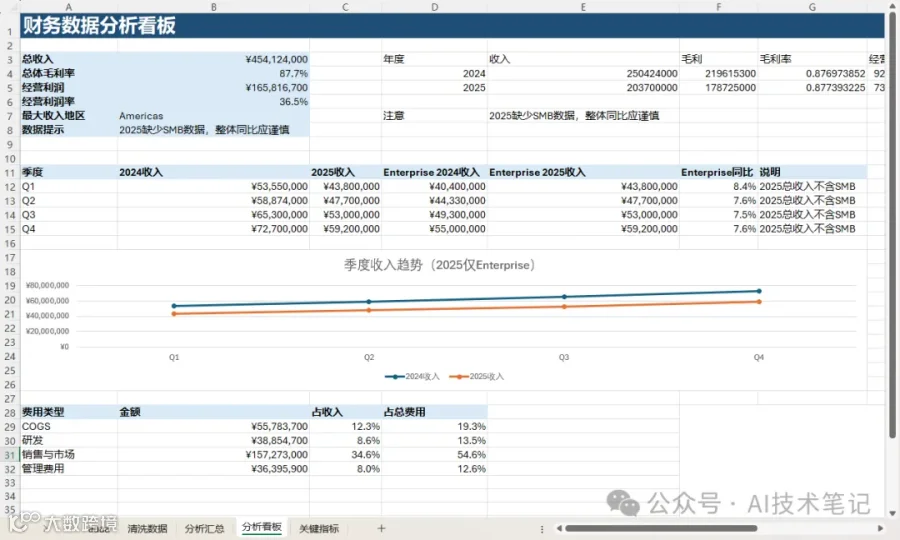
Task: Select the 203700000 revenue cell
Action: (x=583, y=87)
